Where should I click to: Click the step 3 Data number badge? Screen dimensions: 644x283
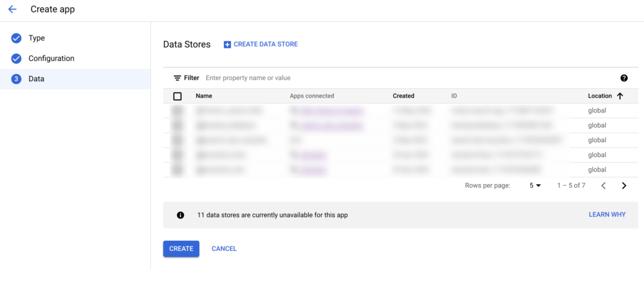click(x=16, y=79)
